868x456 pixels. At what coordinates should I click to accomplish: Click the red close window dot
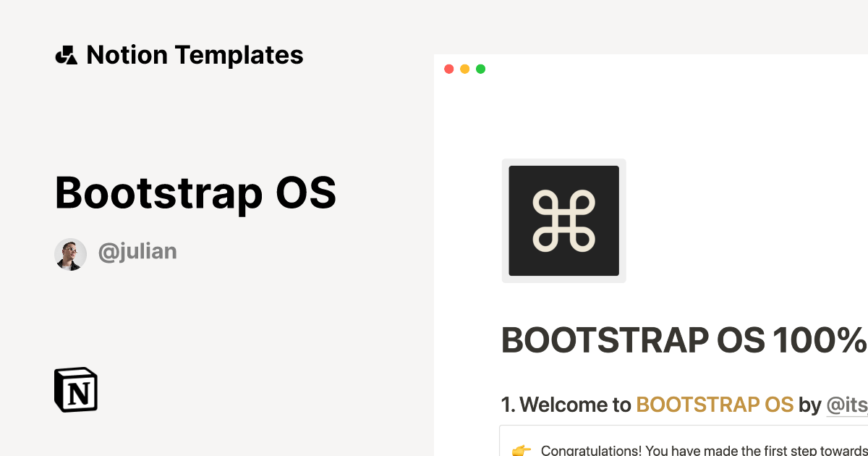pos(448,69)
